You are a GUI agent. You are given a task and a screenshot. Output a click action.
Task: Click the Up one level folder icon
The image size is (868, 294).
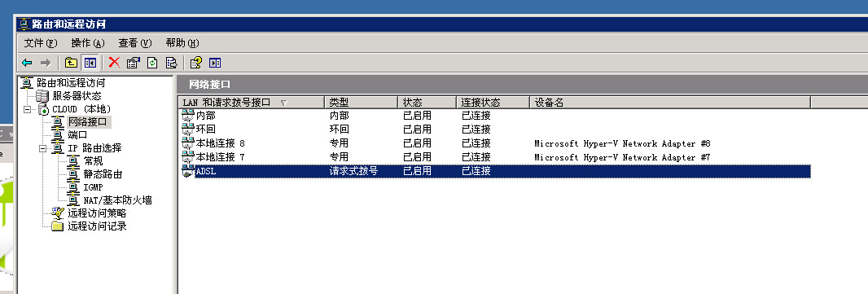coord(71,63)
